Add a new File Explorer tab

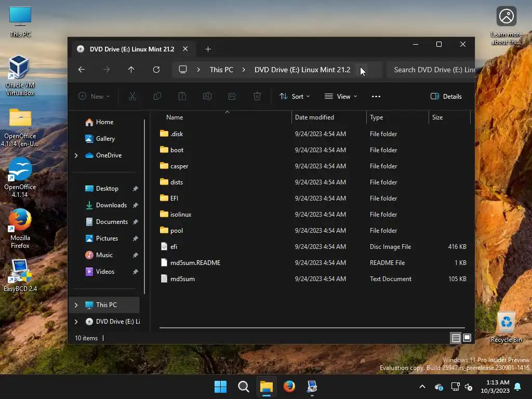[x=208, y=49]
